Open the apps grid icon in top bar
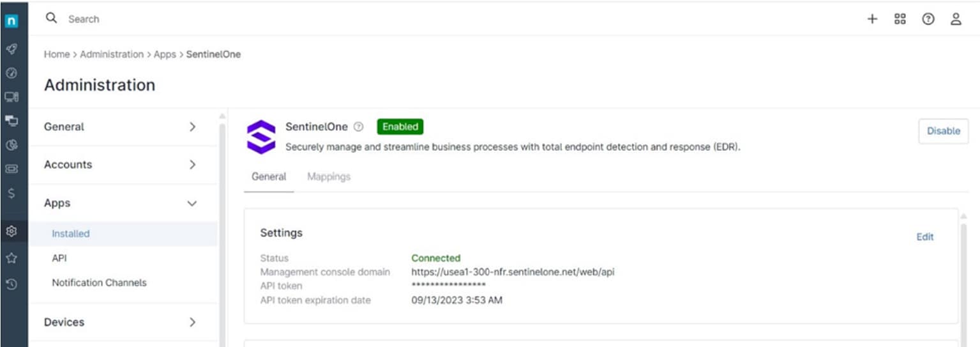This screenshot has height=347, width=980. [x=900, y=19]
